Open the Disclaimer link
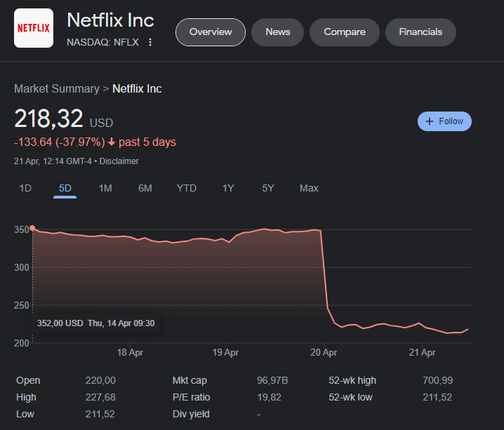The height and width of the screenshot is (430, 504). (119, 161)
